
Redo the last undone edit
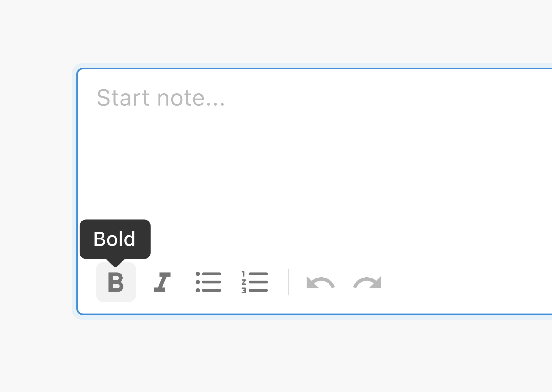pos(367,282)
